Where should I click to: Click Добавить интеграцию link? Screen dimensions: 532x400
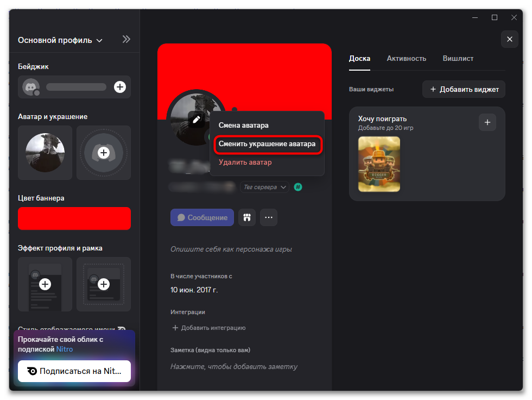[209, 328]
